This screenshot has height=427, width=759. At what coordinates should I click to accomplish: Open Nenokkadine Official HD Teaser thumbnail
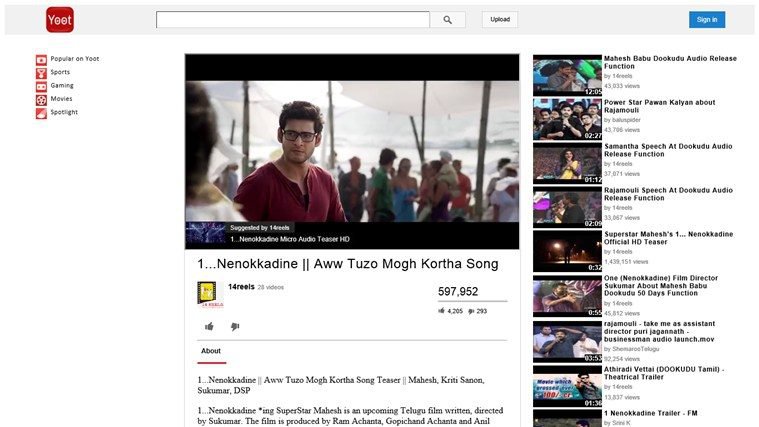(x=567, y=251)
